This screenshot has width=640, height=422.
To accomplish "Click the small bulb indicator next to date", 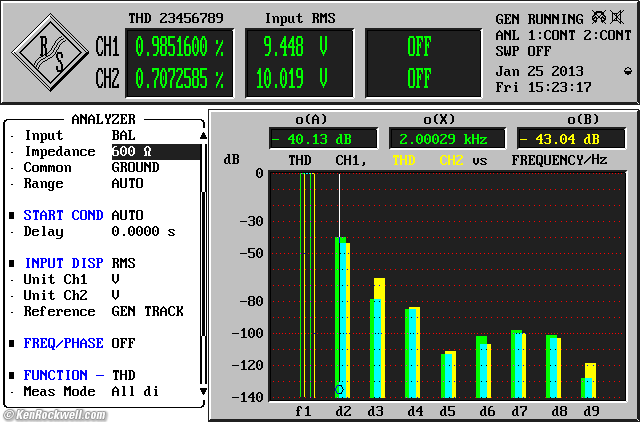I will pyautogui.click(x=628, y=72).
